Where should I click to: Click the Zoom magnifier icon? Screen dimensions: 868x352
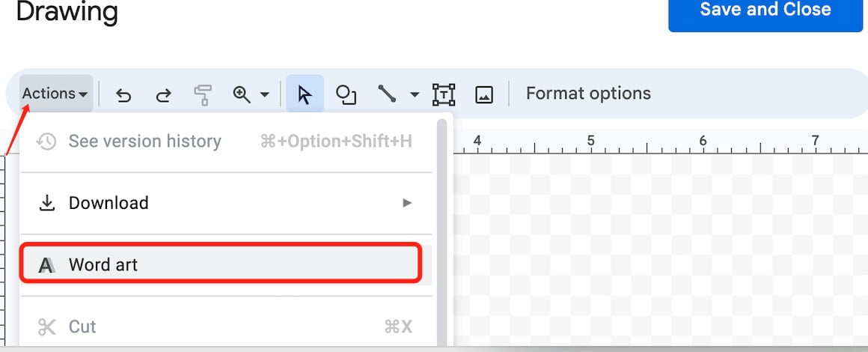coord(242,94)
